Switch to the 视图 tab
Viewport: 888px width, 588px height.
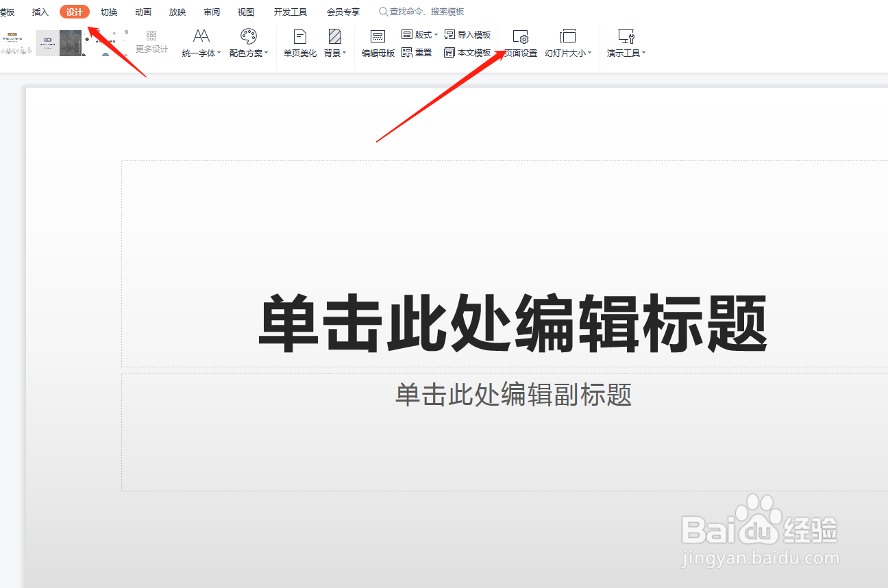point(246,12)
